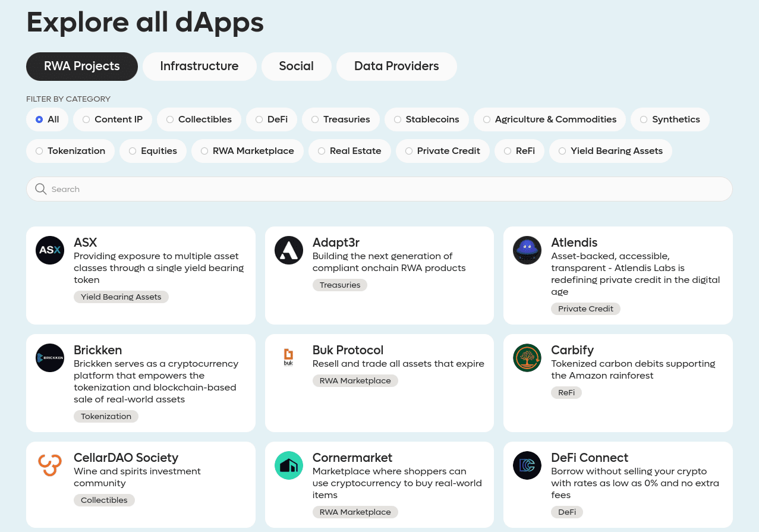Screen dimensions: 759x532
Task: Select the Content IP filter
Action: tap(112, 119)
